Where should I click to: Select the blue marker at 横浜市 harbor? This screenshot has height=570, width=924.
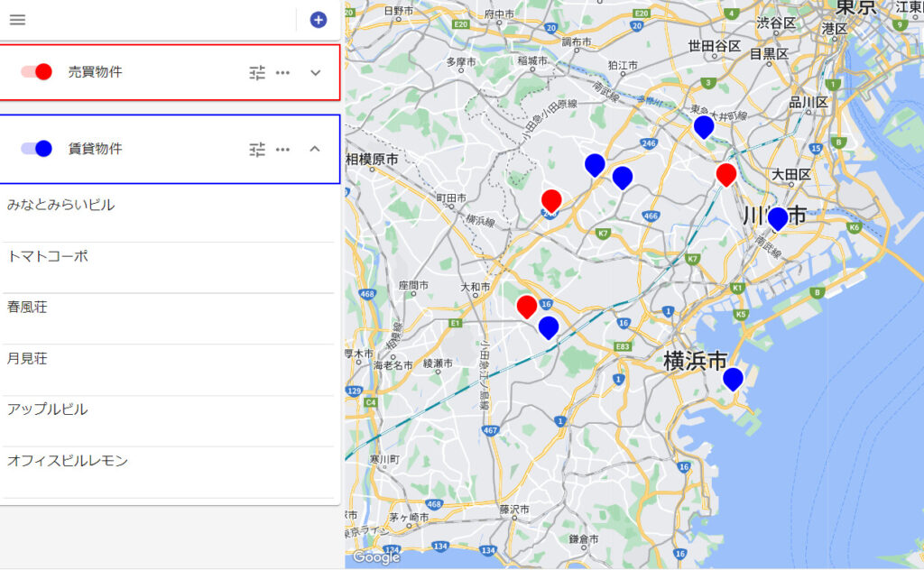(735, 379)
